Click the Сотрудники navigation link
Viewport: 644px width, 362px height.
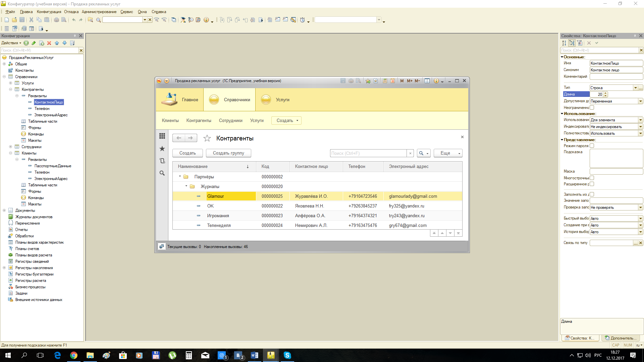230,121
